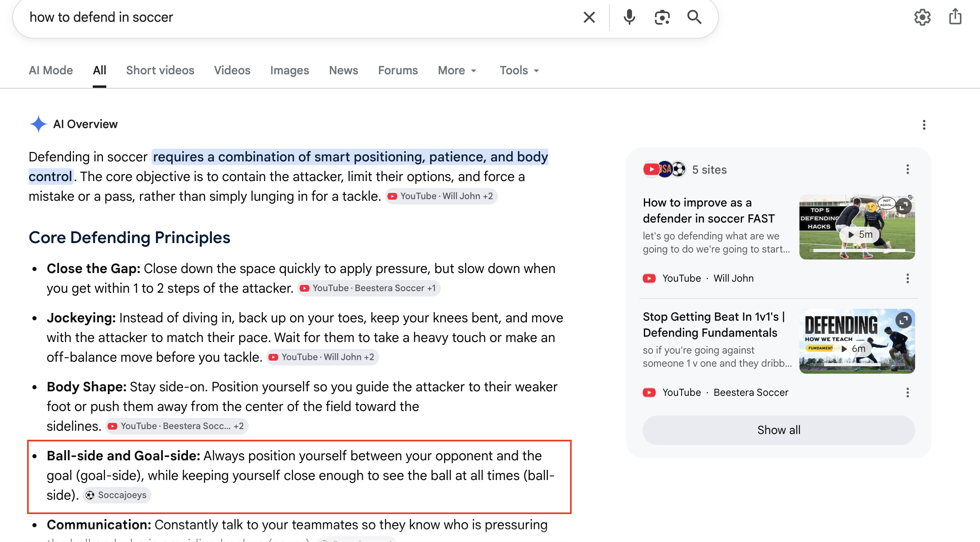Click the 'Jockeying:' bullet heading
Screen dimensions: 980x542
tap(81, 318)
